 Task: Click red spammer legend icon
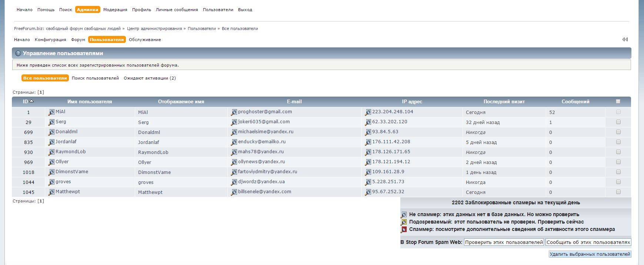pyautogui.click(x=404, y=229)
